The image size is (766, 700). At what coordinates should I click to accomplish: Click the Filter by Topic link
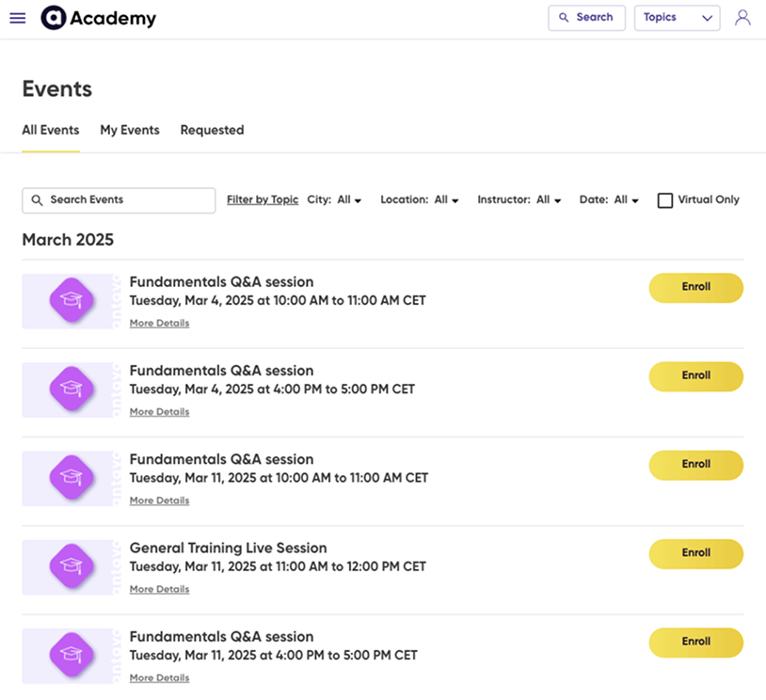click(x=261, y=199)
